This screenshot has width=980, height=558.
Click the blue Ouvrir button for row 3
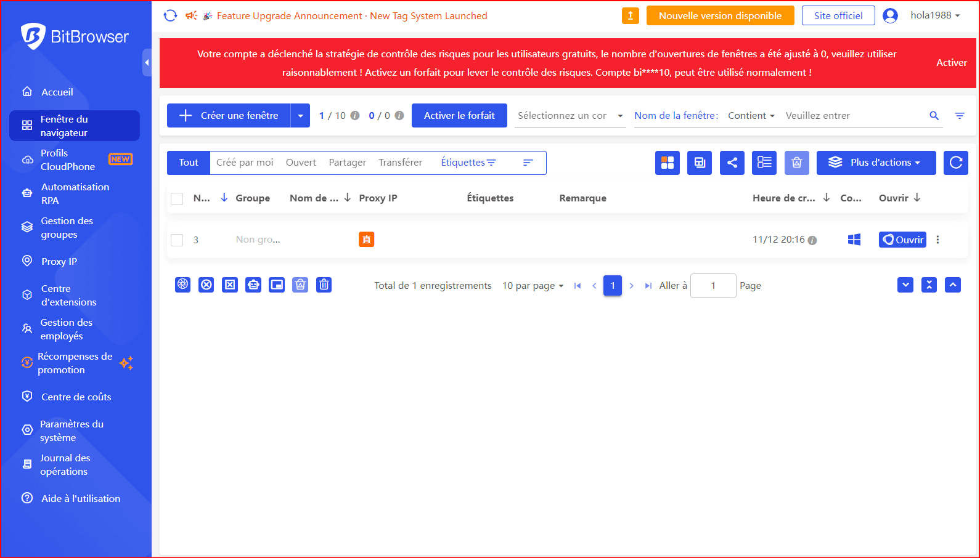point(902,240)
